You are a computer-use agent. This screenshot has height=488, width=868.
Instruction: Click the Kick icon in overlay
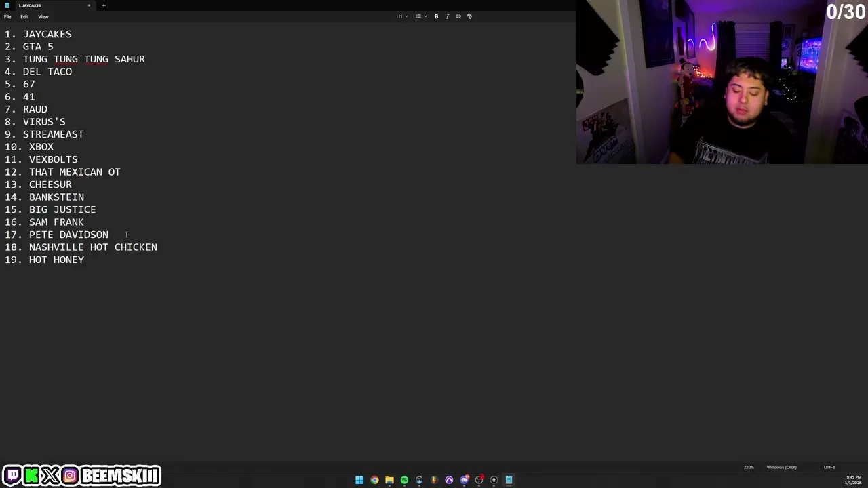click(x=31, y=476)
